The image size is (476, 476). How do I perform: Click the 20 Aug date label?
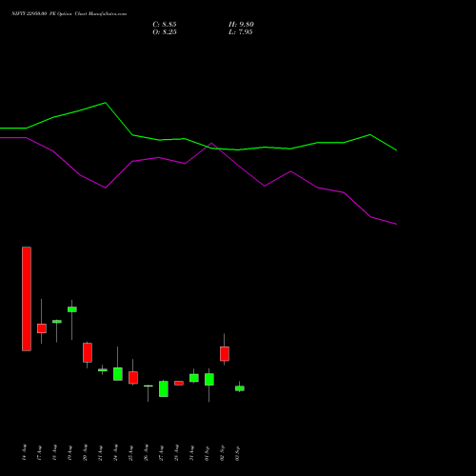85,452
